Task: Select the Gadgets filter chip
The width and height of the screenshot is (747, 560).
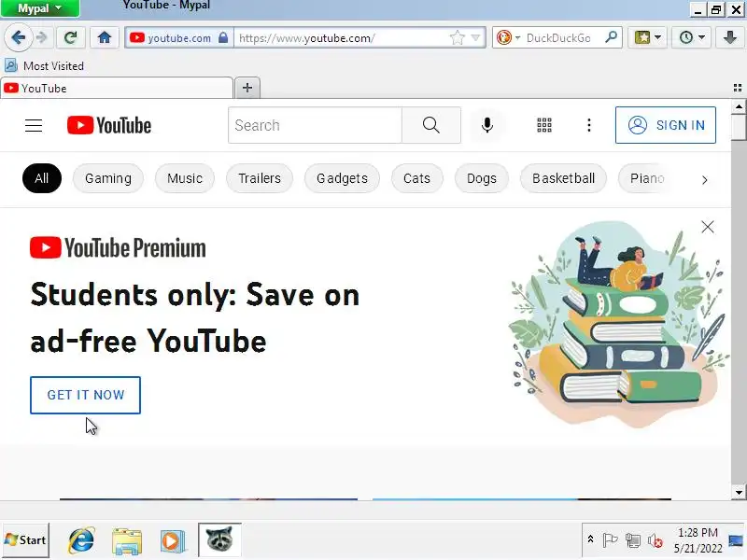Action: click(x=342, y=178)
